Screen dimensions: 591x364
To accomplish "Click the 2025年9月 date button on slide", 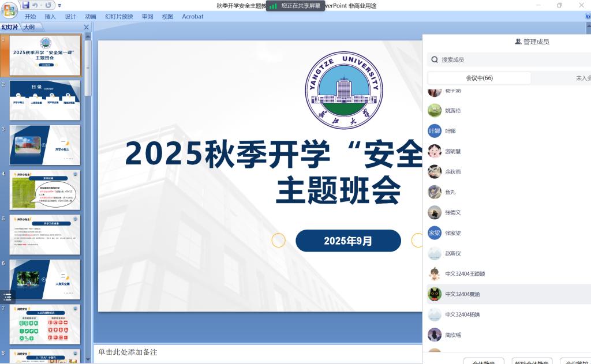I will click(348, 241).
